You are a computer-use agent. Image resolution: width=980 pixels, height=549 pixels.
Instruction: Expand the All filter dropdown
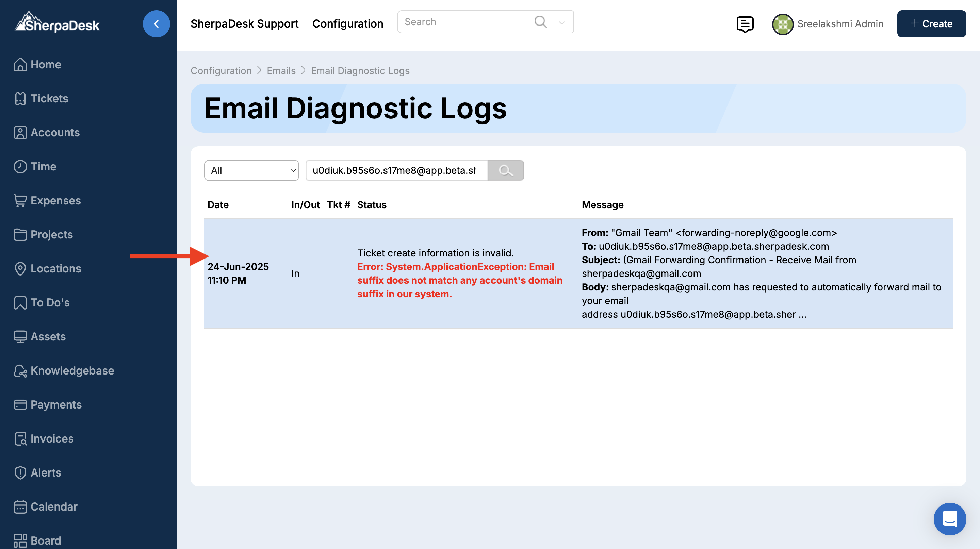pos(251,170)
